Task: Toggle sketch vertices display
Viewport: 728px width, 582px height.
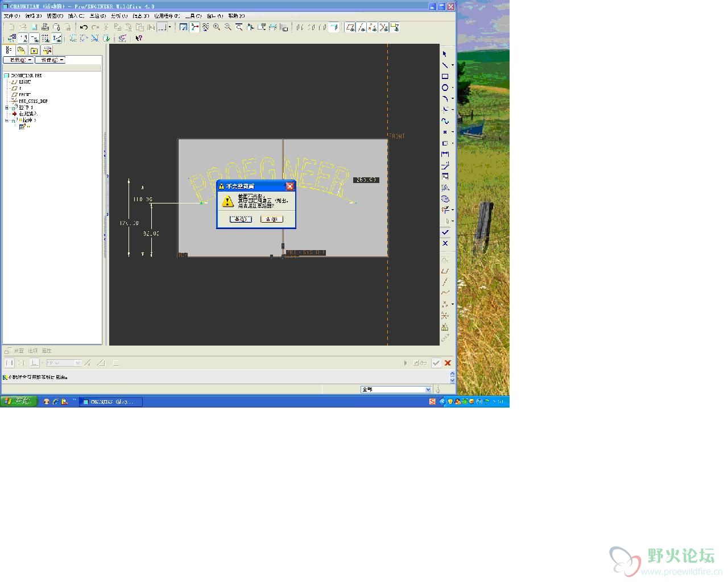Action: [x=57, y=38]
